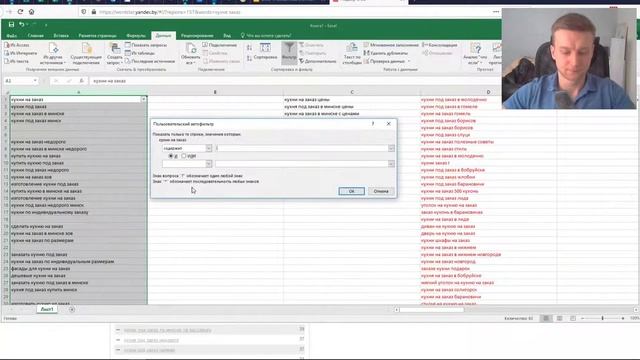This screenshot has height=360, width=640.
Task: Click the Save icon in Excel title bar
Action: click(11, 25)
